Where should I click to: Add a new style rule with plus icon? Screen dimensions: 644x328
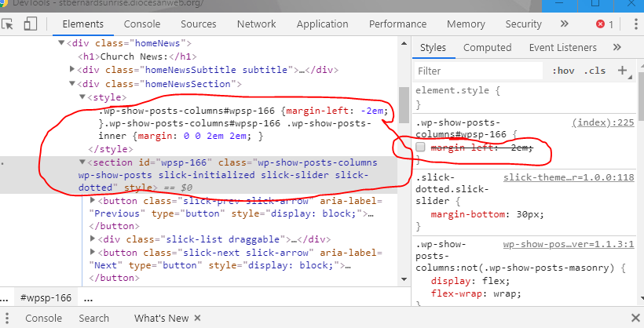[623, 71]
